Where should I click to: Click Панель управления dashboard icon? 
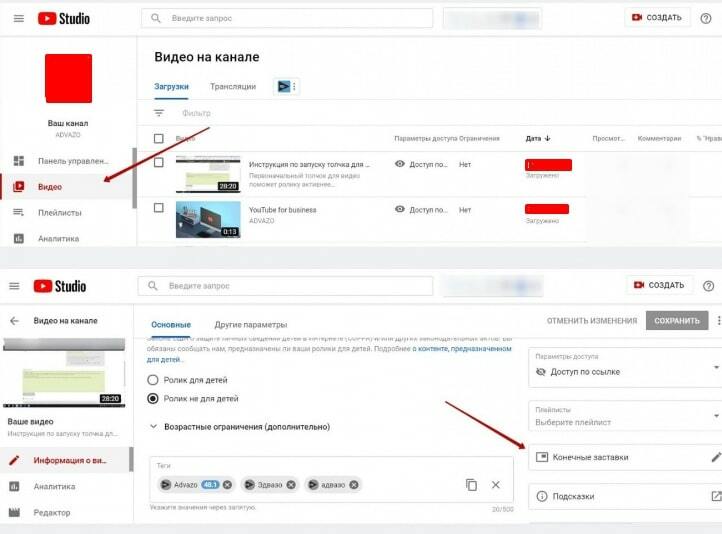(18, 161)
